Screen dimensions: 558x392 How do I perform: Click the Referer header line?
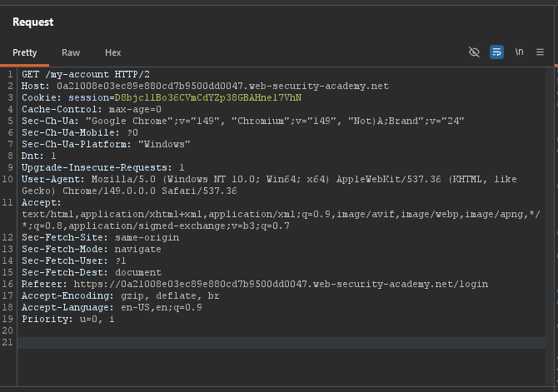(x=255, y=284)
